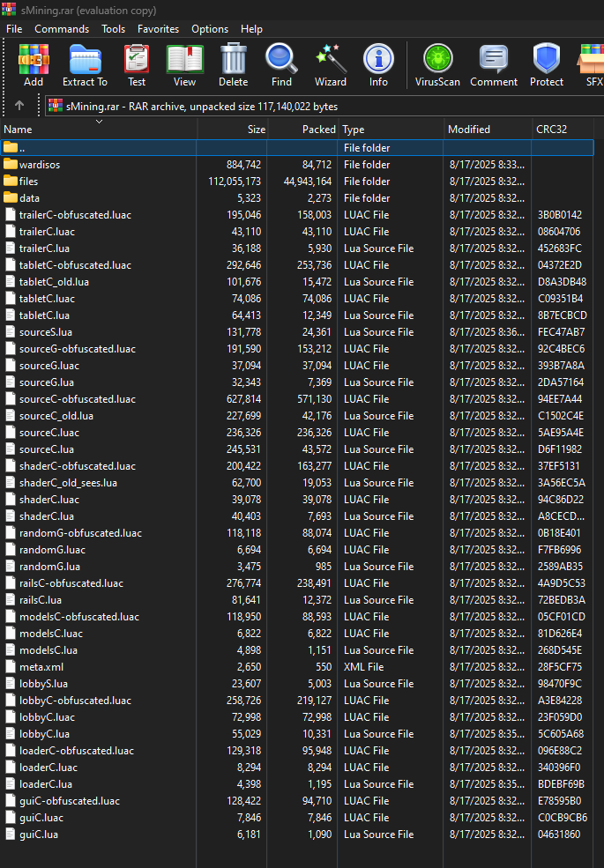
Task: Open the Tools menu
Action: [113, 29]
